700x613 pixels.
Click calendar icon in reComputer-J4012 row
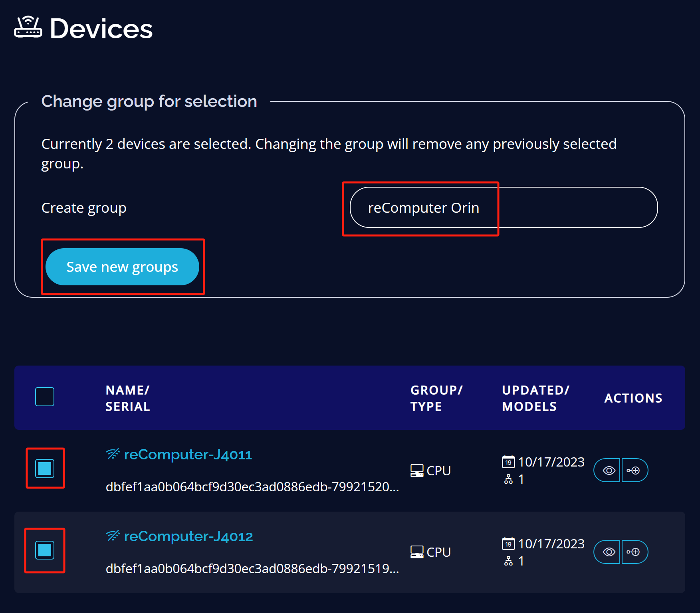click(508, 544)
